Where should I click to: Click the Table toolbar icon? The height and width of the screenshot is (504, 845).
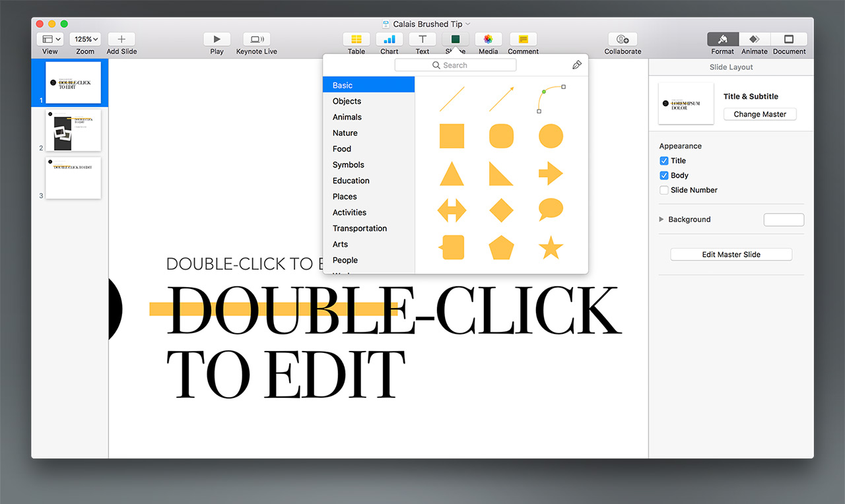[x=356, y=40]
